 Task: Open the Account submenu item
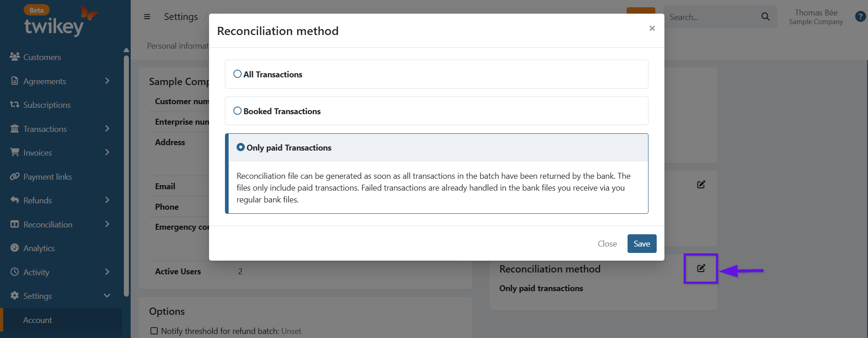(x=37, y=320)
